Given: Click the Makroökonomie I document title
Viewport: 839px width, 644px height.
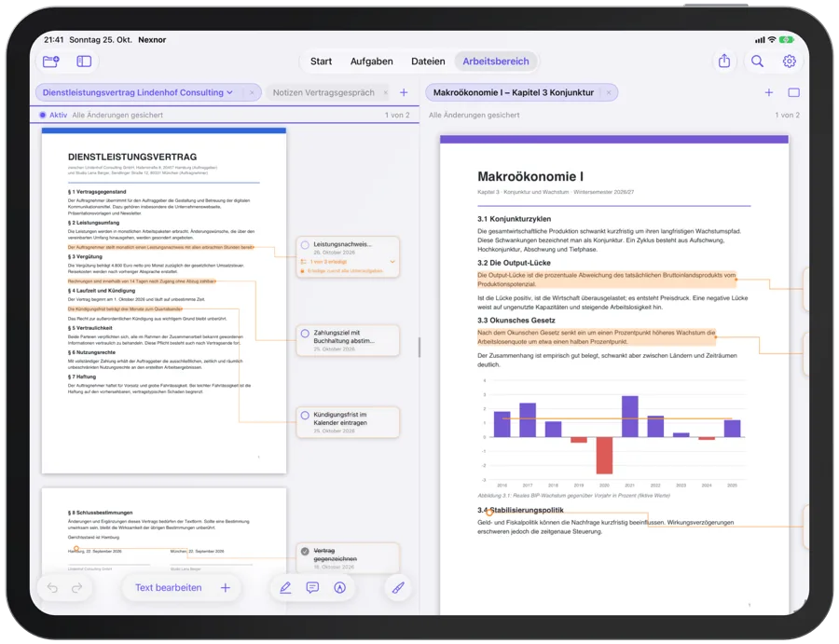Looking at the screenshot, I should (x=530, y=176).
